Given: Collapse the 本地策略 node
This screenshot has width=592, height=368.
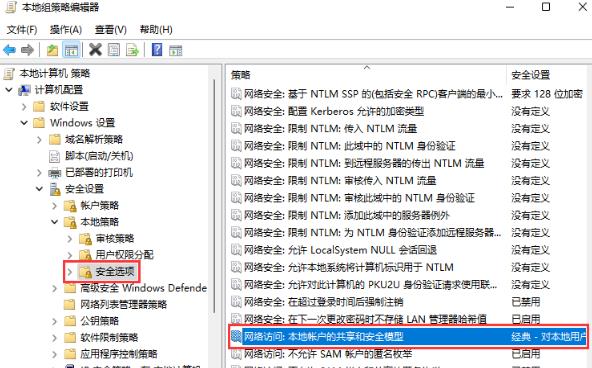Looking at the screenshot, I should (54, 222).
